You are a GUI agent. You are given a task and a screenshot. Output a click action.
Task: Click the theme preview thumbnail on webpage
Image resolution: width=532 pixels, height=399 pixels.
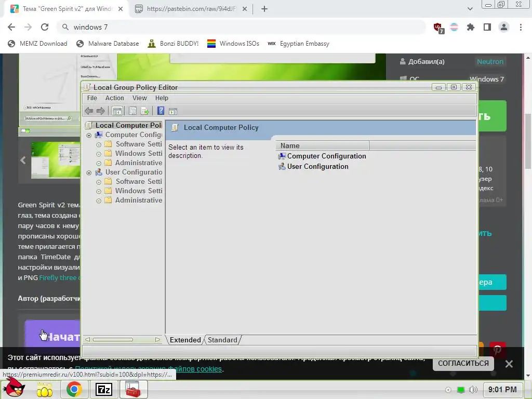(56, 160)
